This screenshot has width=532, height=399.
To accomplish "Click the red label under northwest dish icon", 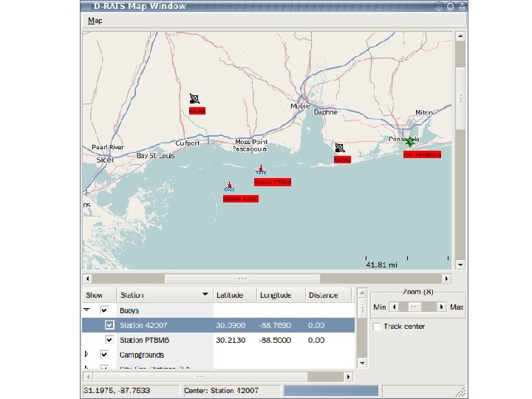I will (x=197, y=111).
